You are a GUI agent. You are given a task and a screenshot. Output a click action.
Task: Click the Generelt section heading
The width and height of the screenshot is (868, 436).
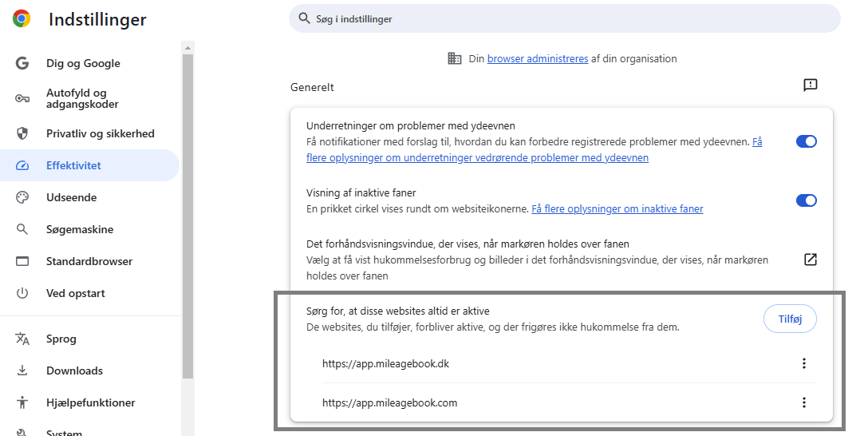click(312, 88)
